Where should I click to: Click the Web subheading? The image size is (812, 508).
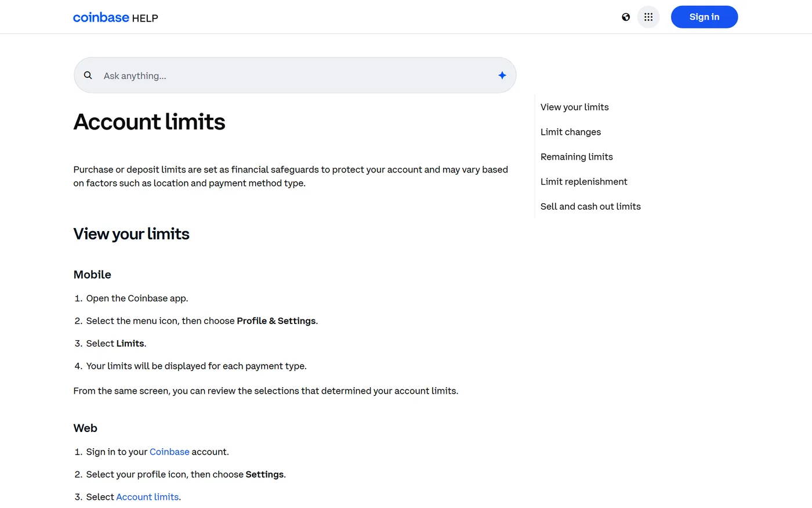85,428
